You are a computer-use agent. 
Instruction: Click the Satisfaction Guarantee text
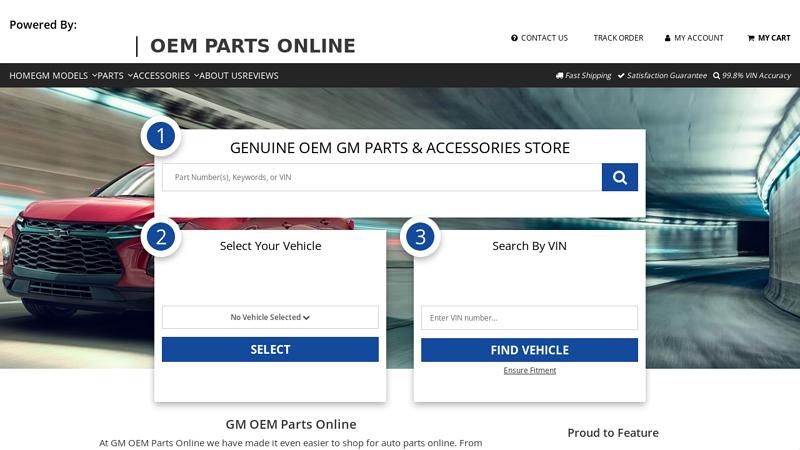[x=667, y=76]
